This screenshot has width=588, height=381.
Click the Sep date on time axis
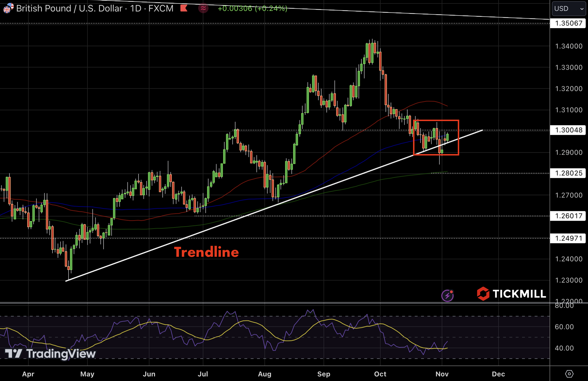point(324,374)
